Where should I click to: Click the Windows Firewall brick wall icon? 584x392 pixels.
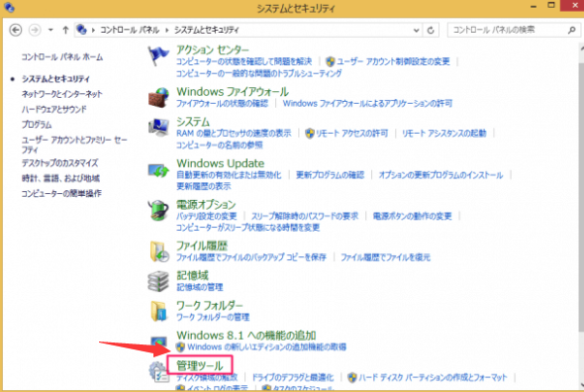(x=158, y=98)
